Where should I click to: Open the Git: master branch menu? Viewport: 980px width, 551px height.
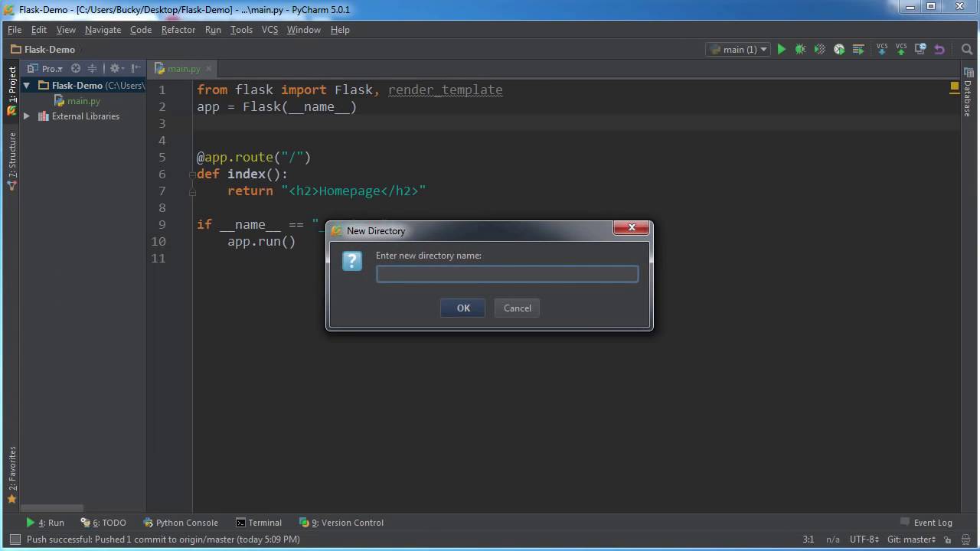(x=913, y=540)
